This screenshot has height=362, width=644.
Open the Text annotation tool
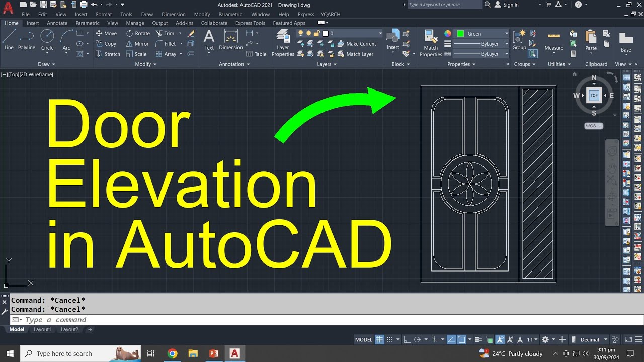click(209, 40)
